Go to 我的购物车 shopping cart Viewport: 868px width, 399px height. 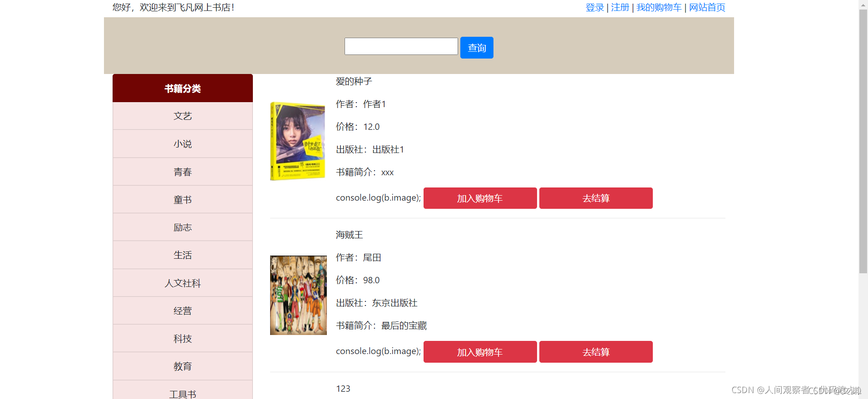pos(659,7)
